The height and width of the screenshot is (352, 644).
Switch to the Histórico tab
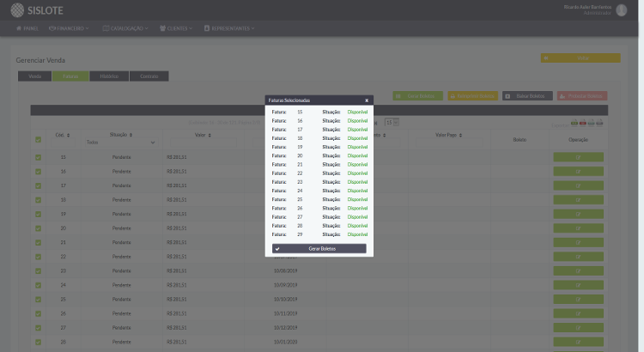[x=109, y=76]
